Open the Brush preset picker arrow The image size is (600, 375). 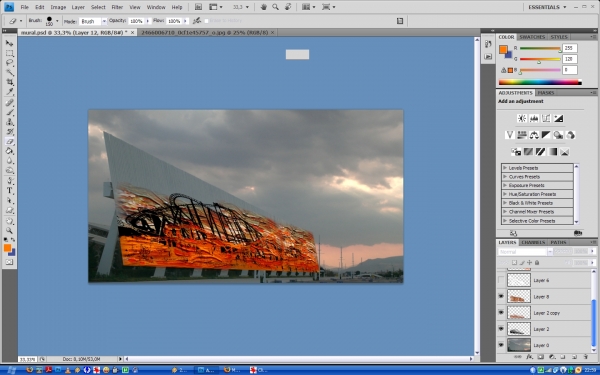point(57,21)
